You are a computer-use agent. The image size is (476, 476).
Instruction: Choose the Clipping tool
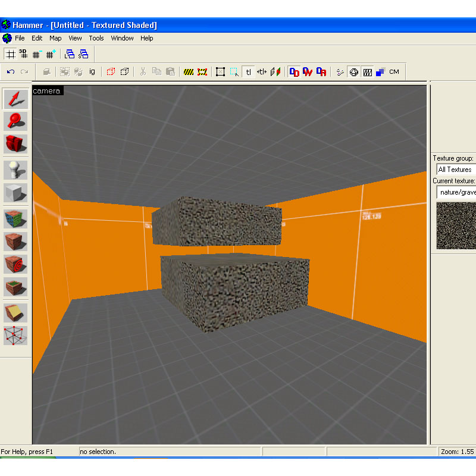pyautogui.click(x=16, y=314)
